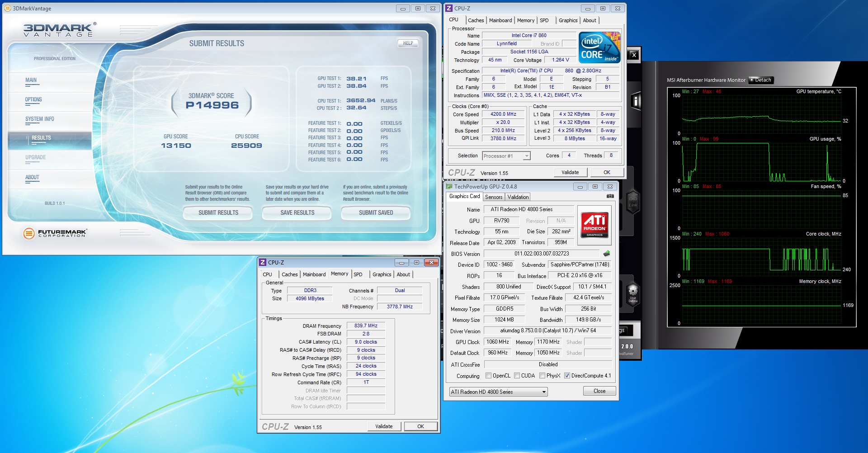Detach the Afterburner Hardware Monitor

(761, 80)
